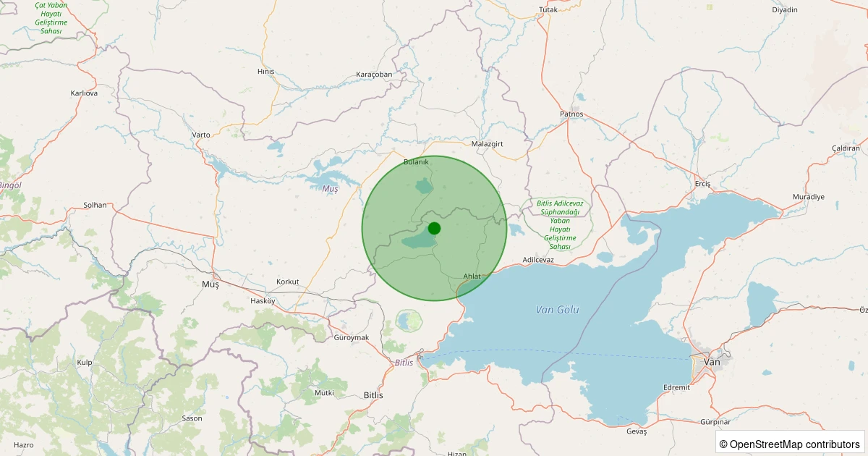Select the Erciş town label
868x456 pixels.
coord(702,184)
